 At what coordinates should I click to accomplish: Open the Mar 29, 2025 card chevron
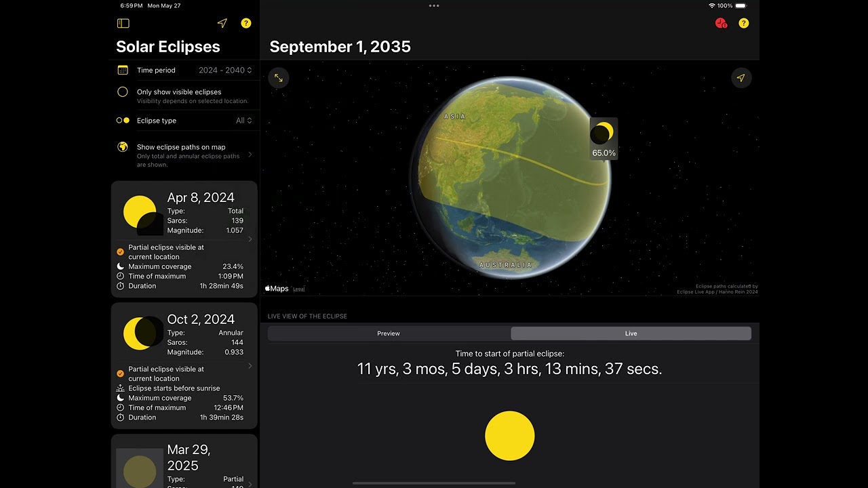click(250, 484)
